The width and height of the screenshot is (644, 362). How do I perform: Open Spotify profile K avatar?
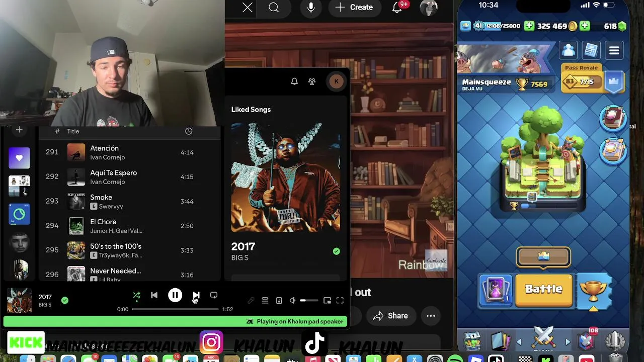point(336,81)
